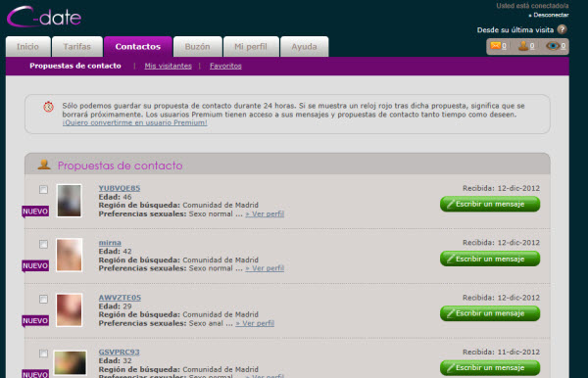This screenshot has width=588, height=378.
Task: Click the NUEVO badge on YUBVQE85 row
Action: (35, 212)
